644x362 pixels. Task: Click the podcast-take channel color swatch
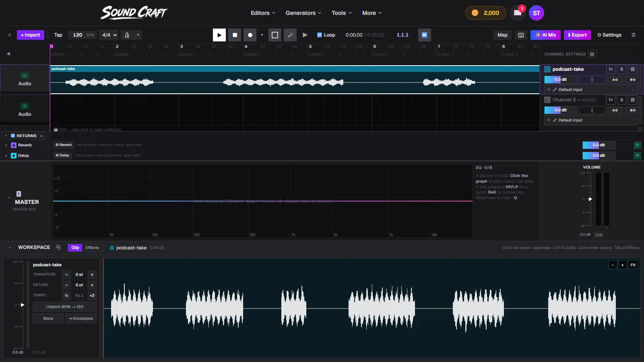tap(547, 69)
